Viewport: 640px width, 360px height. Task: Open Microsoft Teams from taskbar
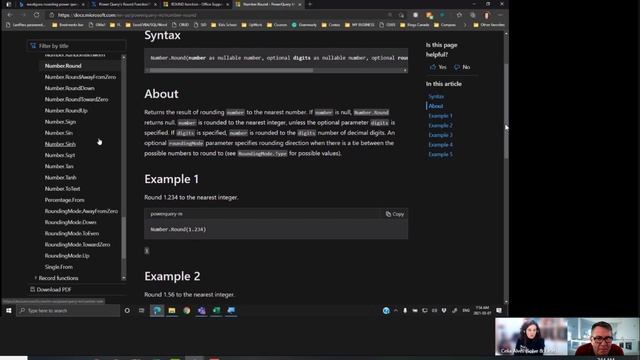tap(201, 311)
